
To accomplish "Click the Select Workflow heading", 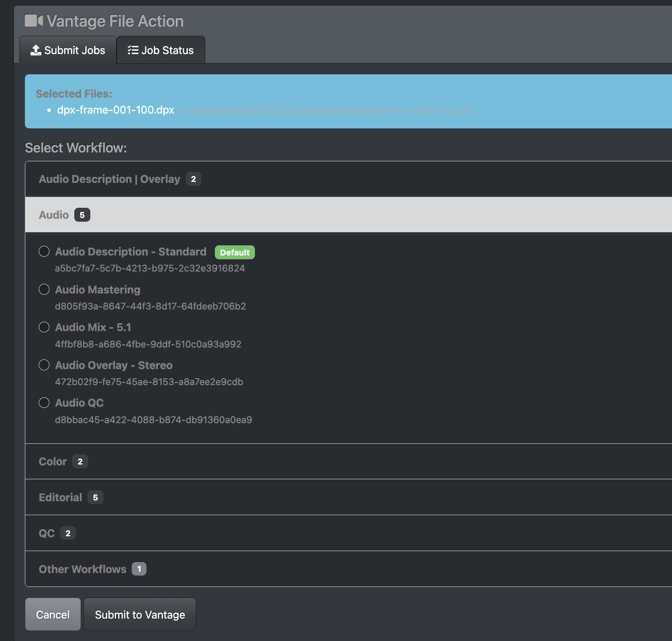I will [x=76, y=148].
